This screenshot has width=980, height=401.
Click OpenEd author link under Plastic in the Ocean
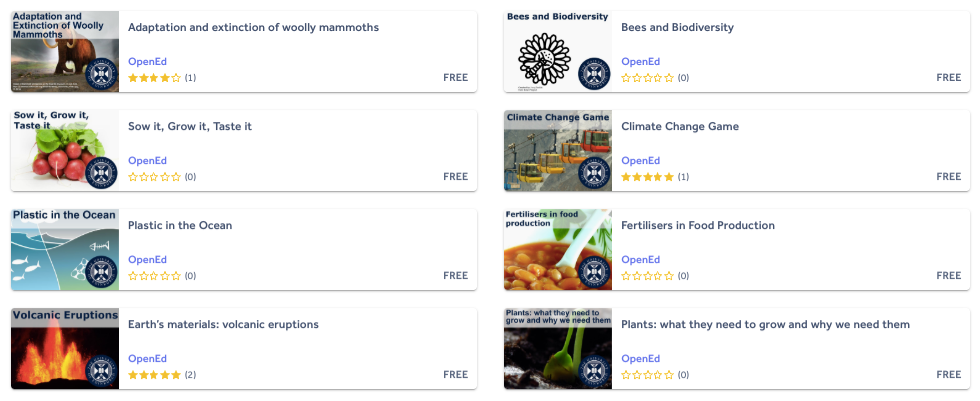coord(147,259)
